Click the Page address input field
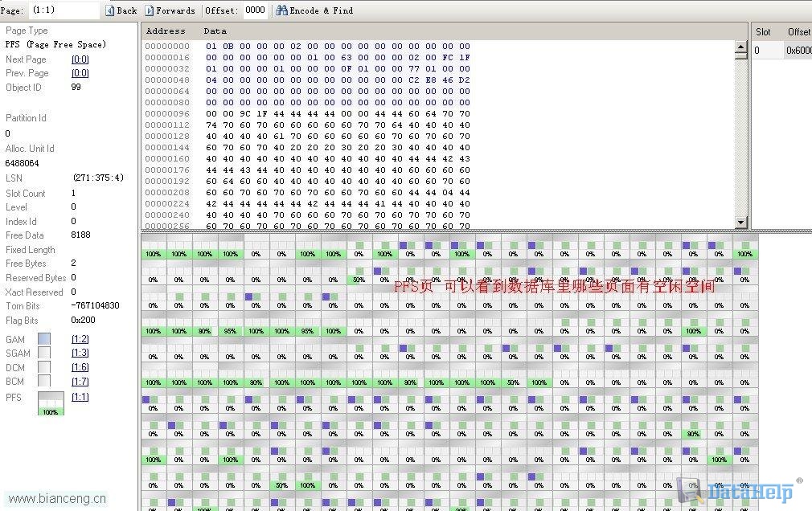The image size is (812, 511). [64, 10]
